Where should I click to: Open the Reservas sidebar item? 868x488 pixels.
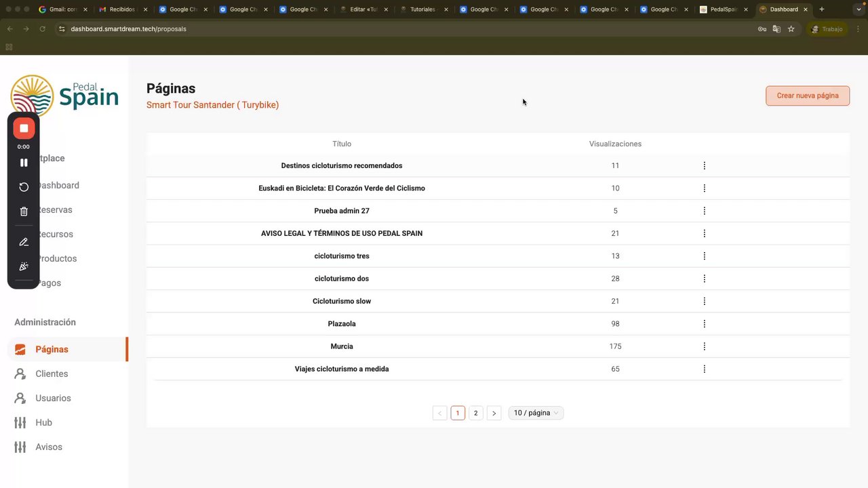(x=54, y=209)
